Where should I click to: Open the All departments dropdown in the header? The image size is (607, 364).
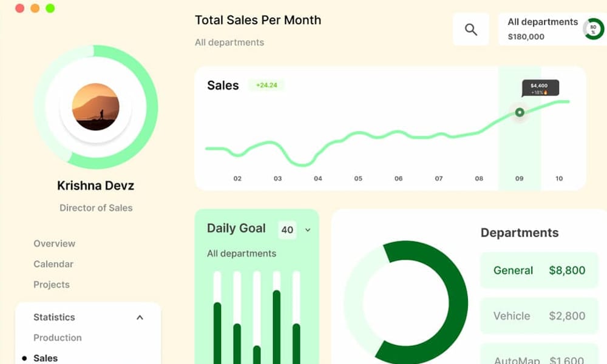(x=543, y=28)
